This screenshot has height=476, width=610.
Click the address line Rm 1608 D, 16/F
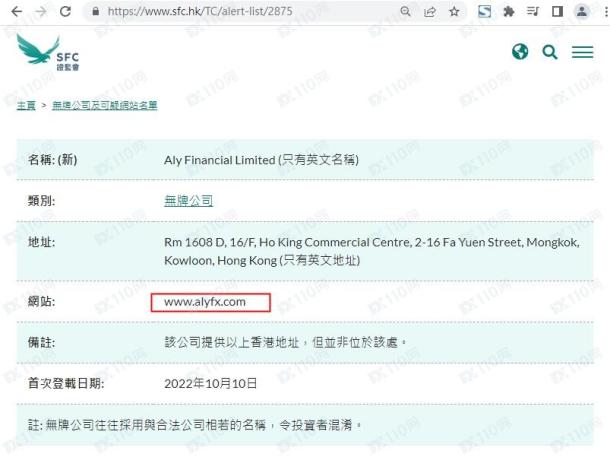[x=372, y=243]
